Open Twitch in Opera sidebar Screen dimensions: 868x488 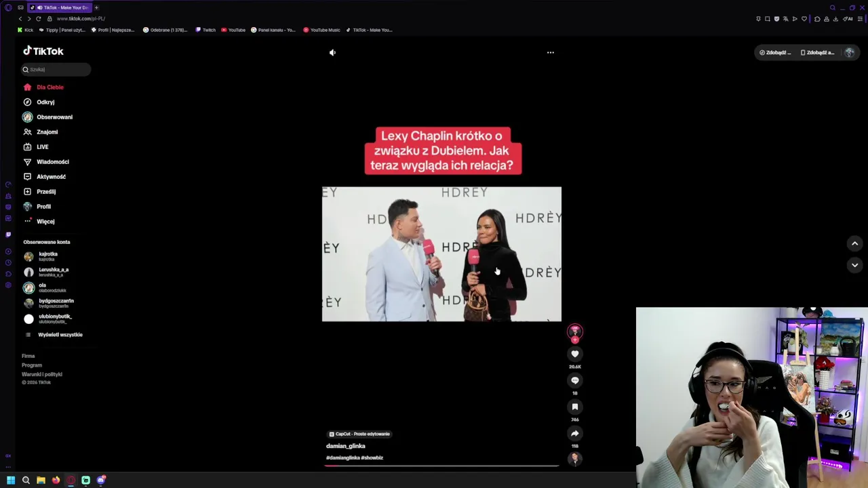coord(8,235)
